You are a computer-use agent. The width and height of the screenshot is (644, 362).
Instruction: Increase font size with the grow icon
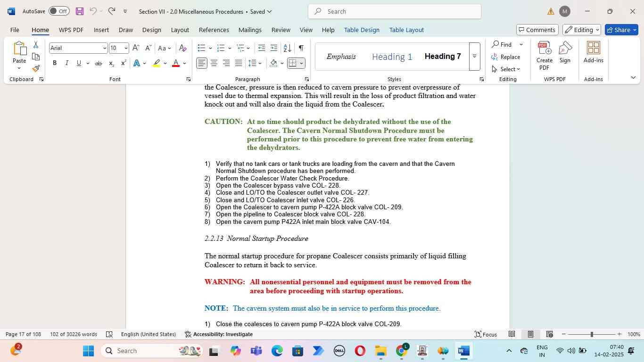click(136, 48)
